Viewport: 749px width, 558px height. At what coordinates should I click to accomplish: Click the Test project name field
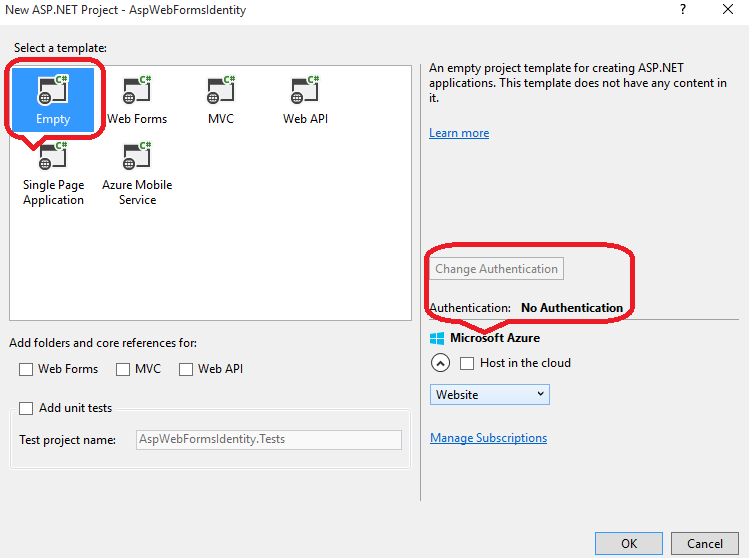pyautogui.click(x=267, y=440)
